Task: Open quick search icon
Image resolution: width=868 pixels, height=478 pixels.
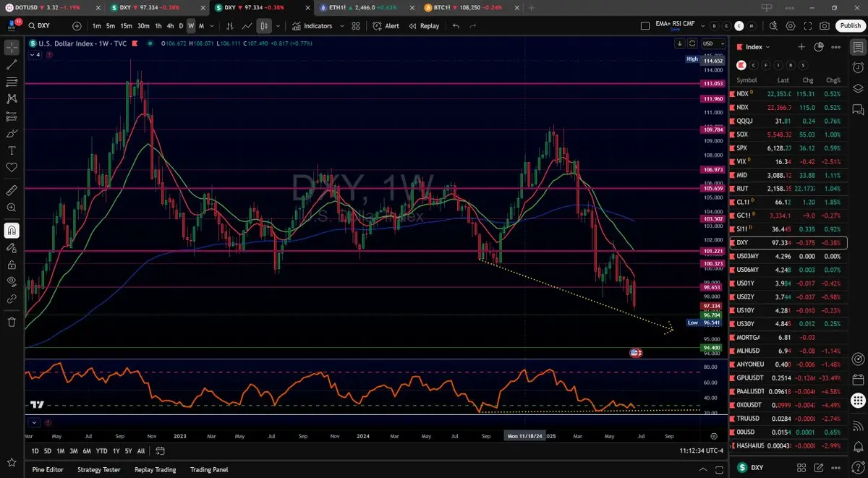Action: tap(773, 26)
